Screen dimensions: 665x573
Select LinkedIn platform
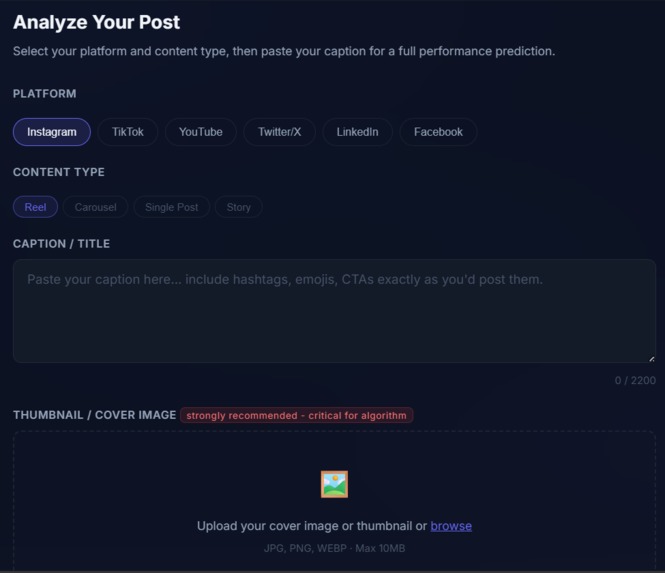pyautogui.click(x=358, y=132)
